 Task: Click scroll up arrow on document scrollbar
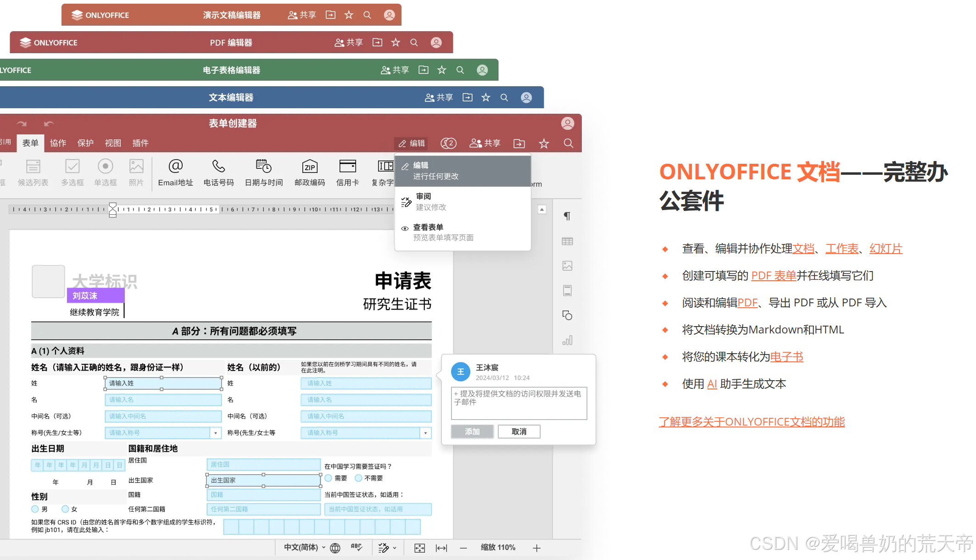tap(542, 210)
